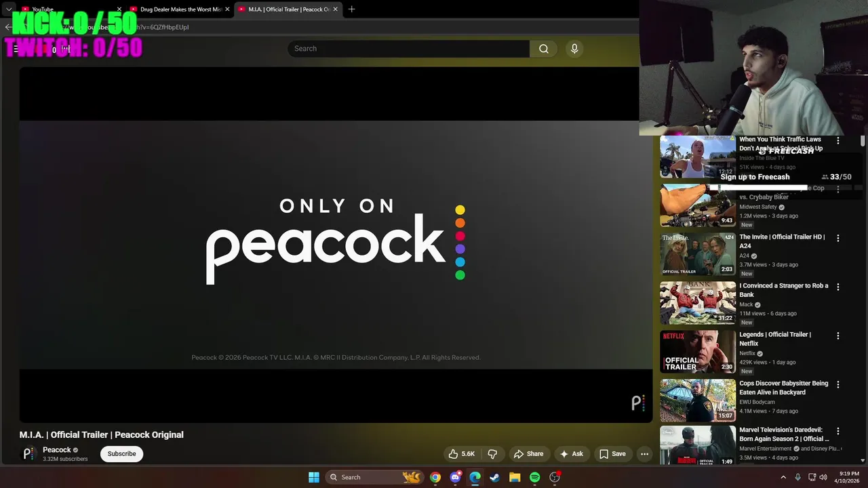This screenshot has height=488, width=868.
Task: Visit the A24 channel link
Action: click(x=744, y=256)
